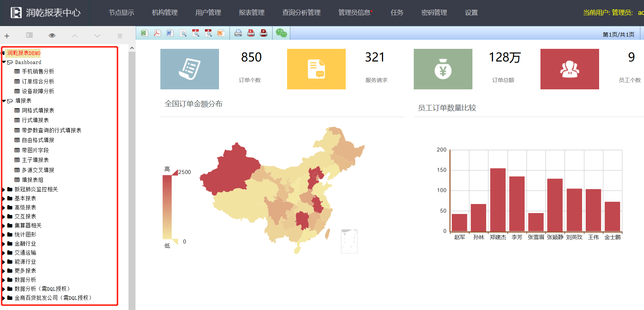The height and width of the screenshot is (310, 644).
Task: Collapse the 填报表 folder
Action: [x=4, y=101]
